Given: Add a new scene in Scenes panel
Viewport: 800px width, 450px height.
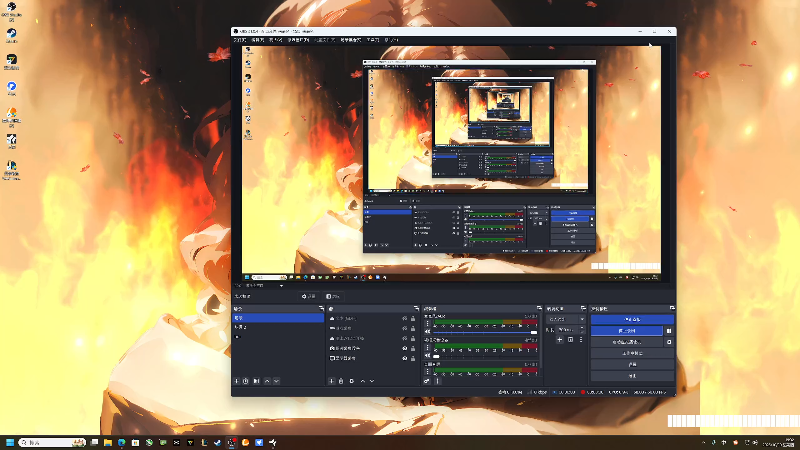Looking at the screenshot, I should (237, 381).
